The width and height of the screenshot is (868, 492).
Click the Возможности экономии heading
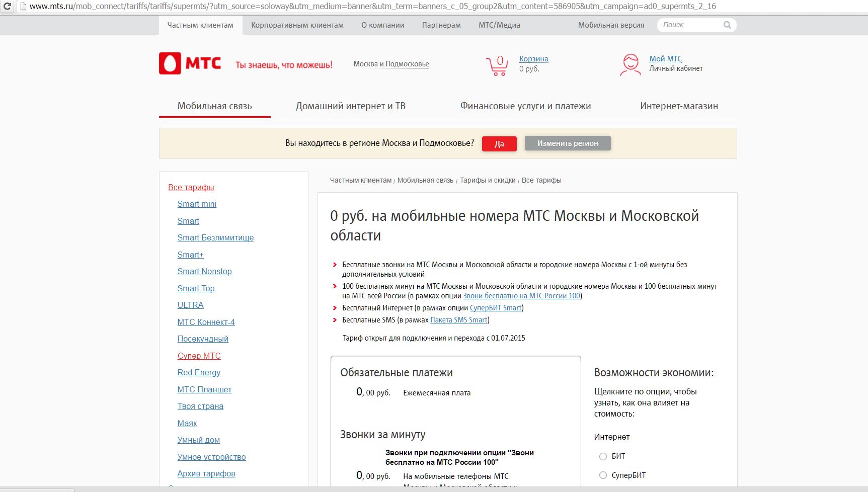coord(654,373)
